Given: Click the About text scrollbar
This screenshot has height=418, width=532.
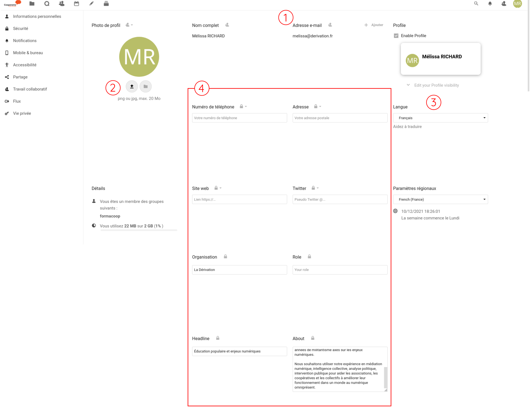Looking at the screenshot, I should click(386, 377).
